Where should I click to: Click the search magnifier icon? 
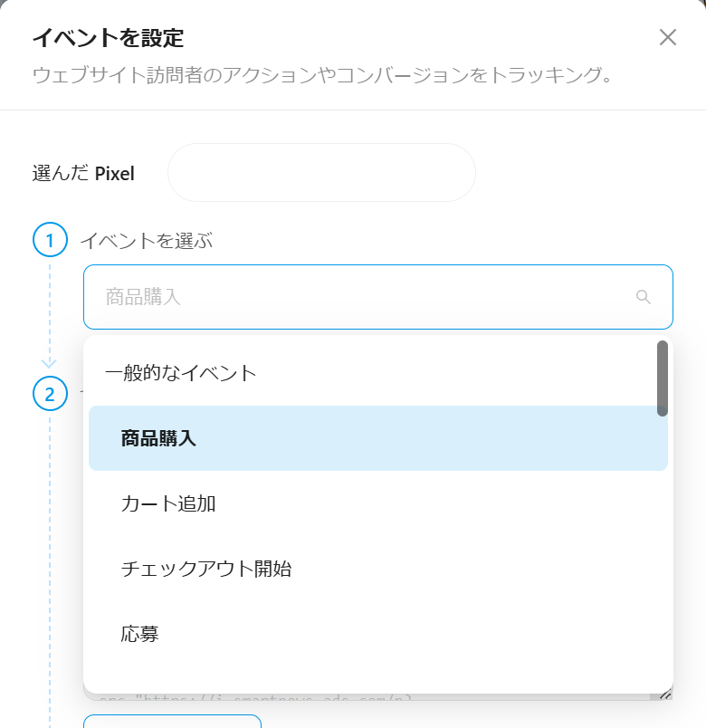click(x=644, y=297)
